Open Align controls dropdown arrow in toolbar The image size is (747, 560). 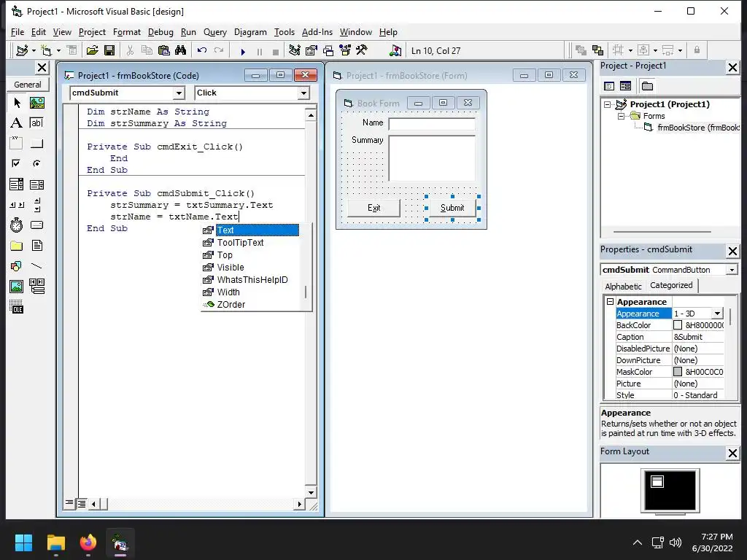point(631,50)
